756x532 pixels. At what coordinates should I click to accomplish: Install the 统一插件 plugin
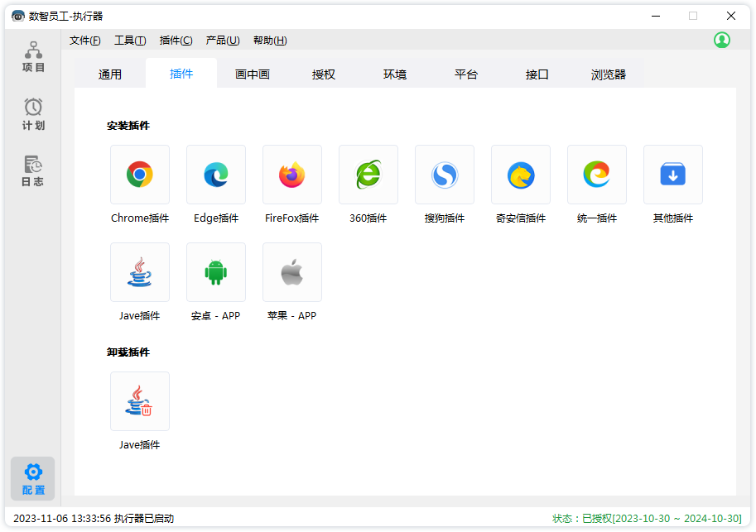coord(597,175)
